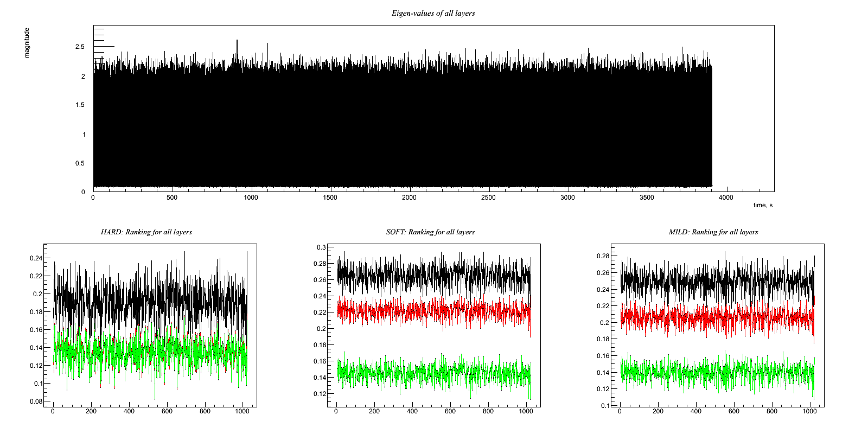Select the 'HARD: Ranking for all layers' title
The image size is (868, 434).
(x=146, y=232)
